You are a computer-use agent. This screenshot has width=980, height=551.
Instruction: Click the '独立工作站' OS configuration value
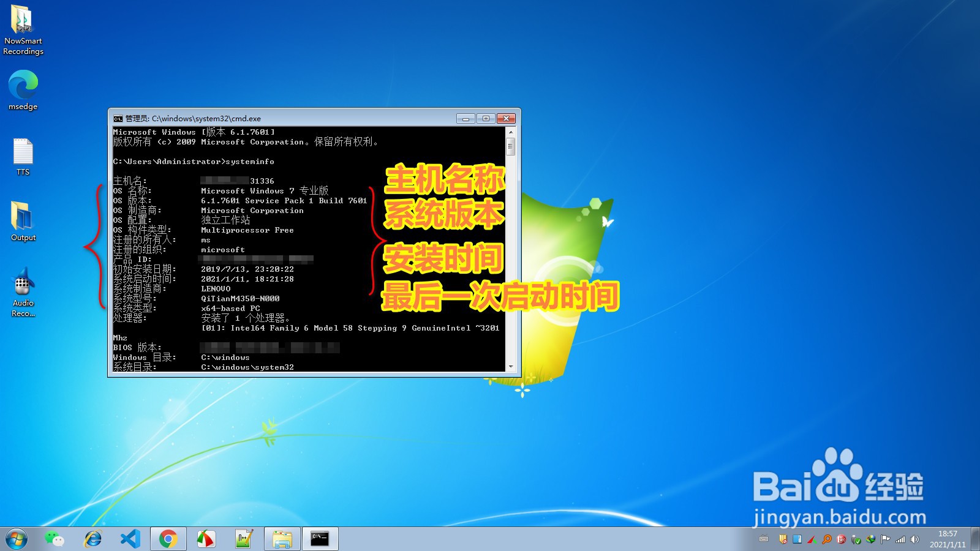click(x=225, y=220)
